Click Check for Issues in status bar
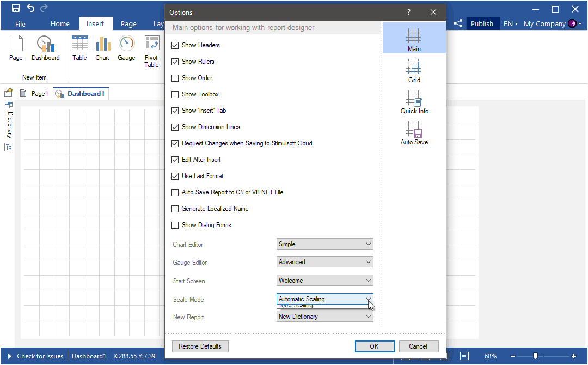Image resolution: width=588 pixels, height=365 pixels. [40, 356]
